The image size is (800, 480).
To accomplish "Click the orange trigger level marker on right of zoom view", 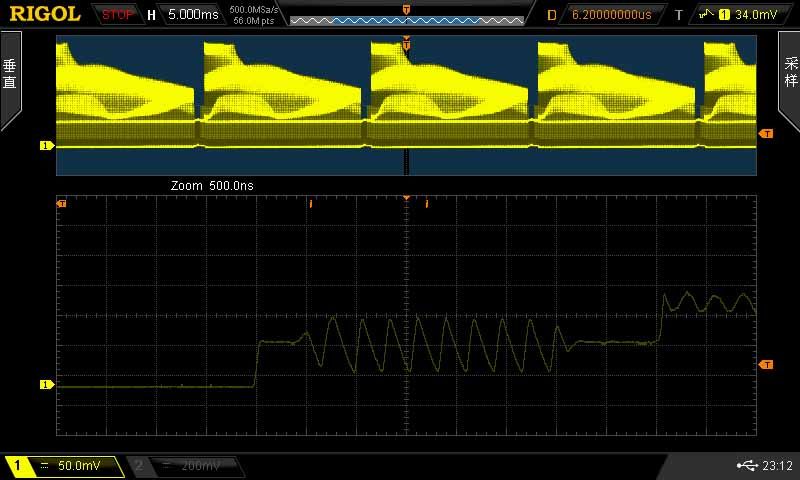I will point(766,365).
